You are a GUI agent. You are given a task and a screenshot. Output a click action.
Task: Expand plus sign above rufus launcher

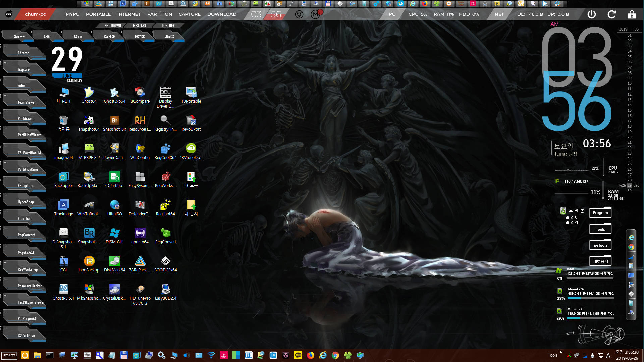[5, 79]
